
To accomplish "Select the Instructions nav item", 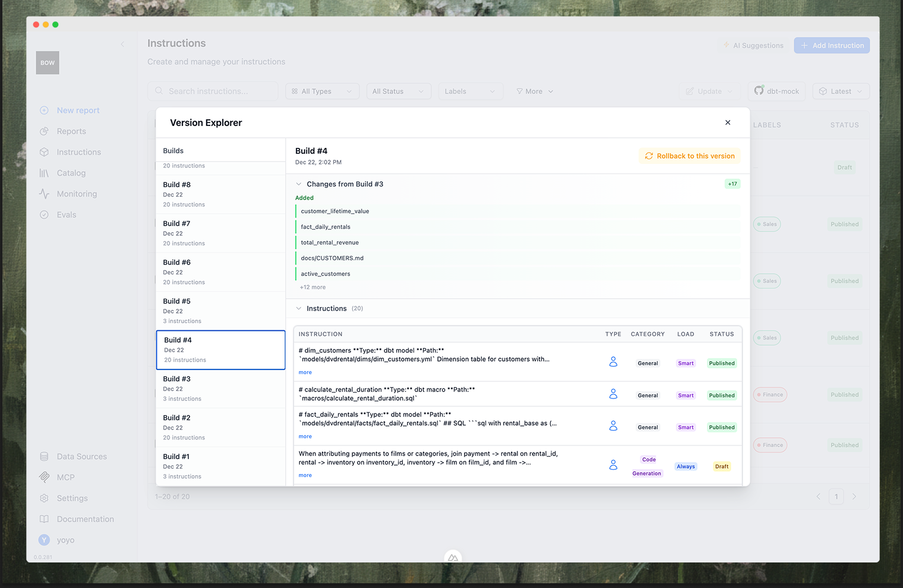I will (77, 151).
